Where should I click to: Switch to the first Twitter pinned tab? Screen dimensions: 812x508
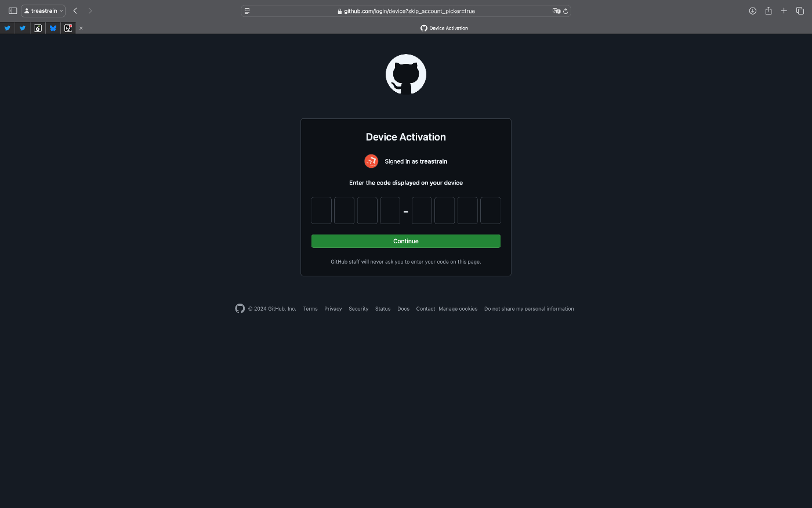point(7,28)
